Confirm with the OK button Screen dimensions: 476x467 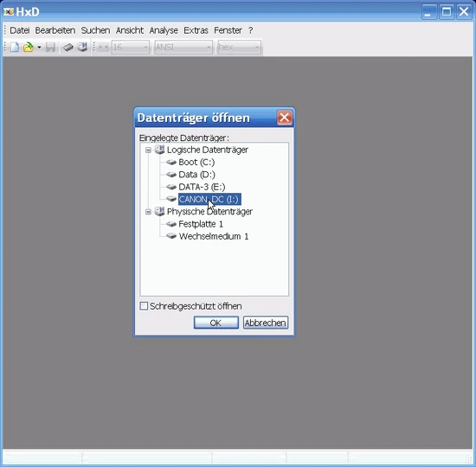(x=216, y=323)
